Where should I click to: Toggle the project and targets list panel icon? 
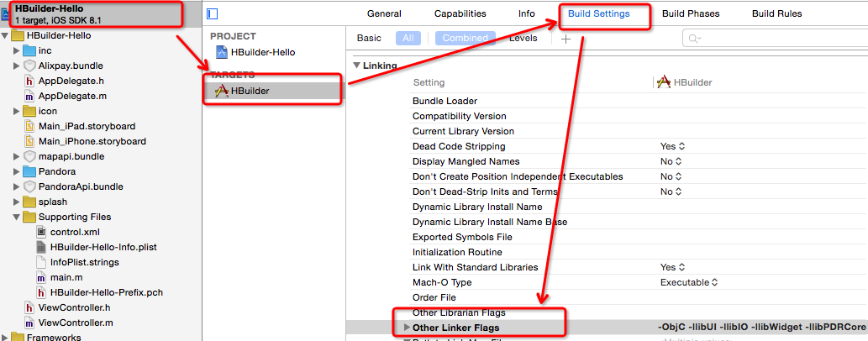(212, 13)
